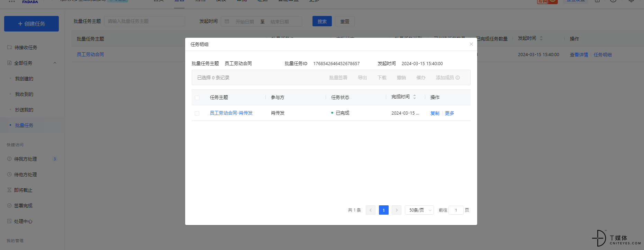The image size is (644, 250).
Task: Click 下载 in dialog toolbar
Action: pos(382,78)
